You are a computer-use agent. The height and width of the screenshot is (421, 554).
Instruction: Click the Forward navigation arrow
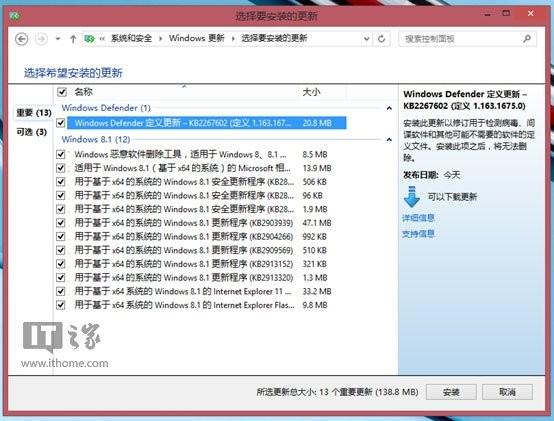coord(41,39)
